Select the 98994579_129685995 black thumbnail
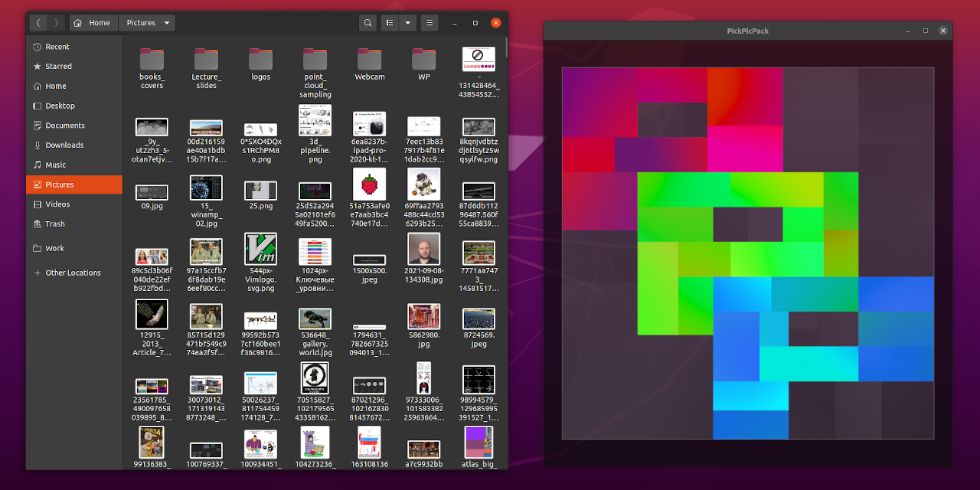Image resolution: width=980 pixels, height=490 pixels. [479, 380]
